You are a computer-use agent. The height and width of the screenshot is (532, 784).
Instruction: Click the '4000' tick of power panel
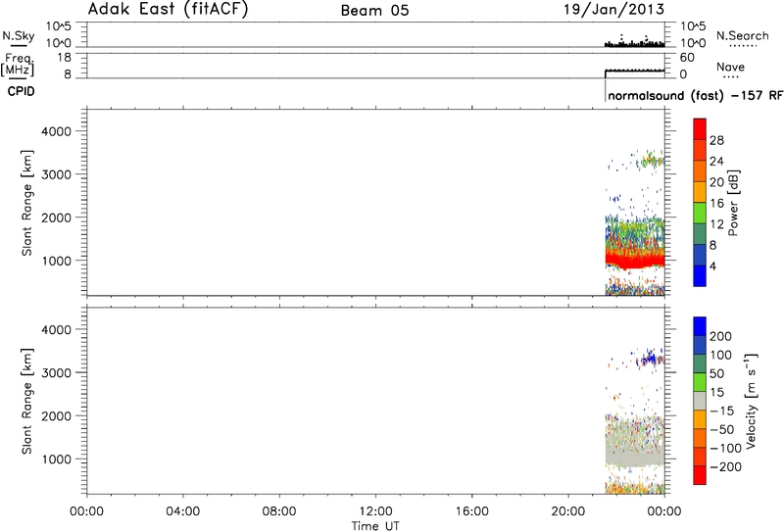tap(57, 131)
